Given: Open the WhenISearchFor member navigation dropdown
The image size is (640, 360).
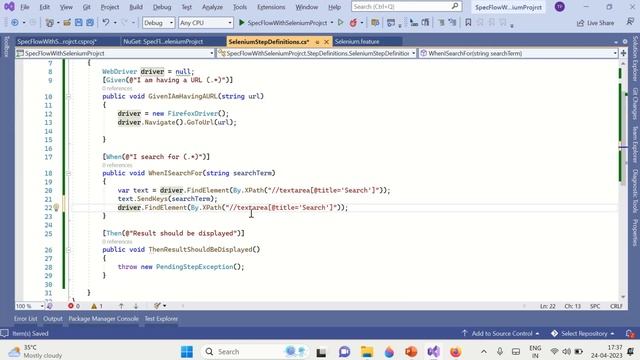Looking at the screenshot, I should (518, 53).
